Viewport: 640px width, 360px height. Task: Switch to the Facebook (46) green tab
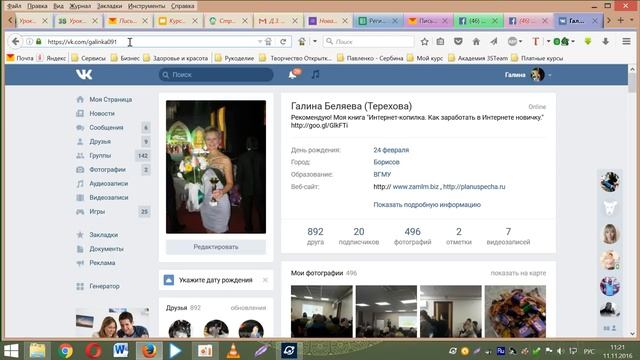(478, 20)
